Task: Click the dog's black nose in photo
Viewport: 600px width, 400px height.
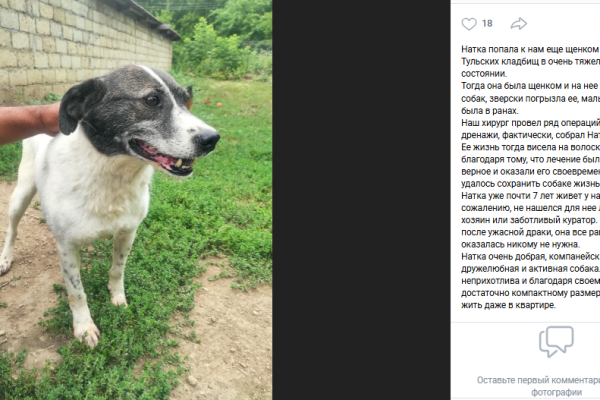Action: tap(208, 139)
